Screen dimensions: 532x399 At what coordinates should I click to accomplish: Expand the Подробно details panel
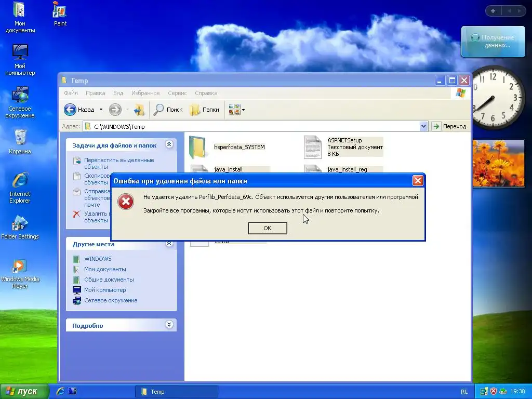click(169, 325)
